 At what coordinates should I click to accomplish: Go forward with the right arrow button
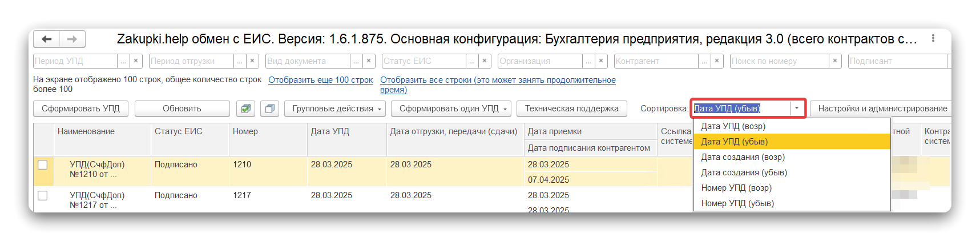72,39
